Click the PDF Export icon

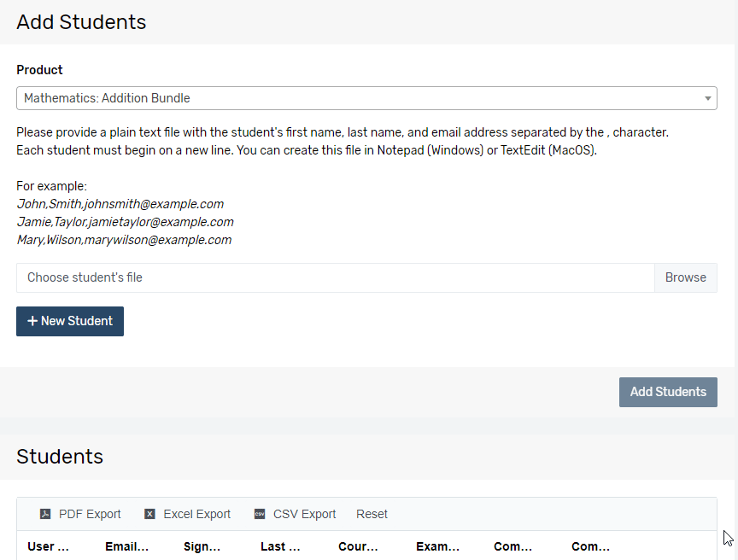[45, 514]
